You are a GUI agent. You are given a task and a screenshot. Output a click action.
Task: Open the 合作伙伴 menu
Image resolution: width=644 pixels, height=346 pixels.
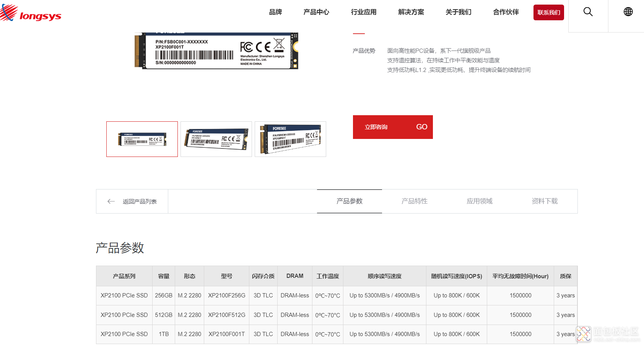tap(506, 12)
